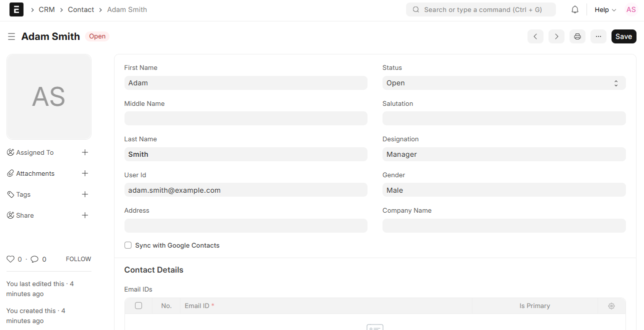Click the Save button
This screenshot has width=644, height=330.
[x=623, y=36]
